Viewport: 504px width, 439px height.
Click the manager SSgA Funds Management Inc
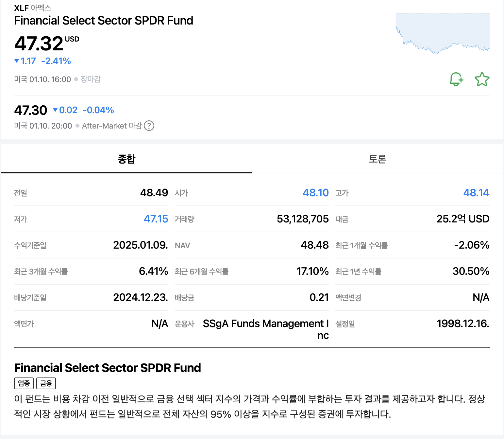click(266, 329)
